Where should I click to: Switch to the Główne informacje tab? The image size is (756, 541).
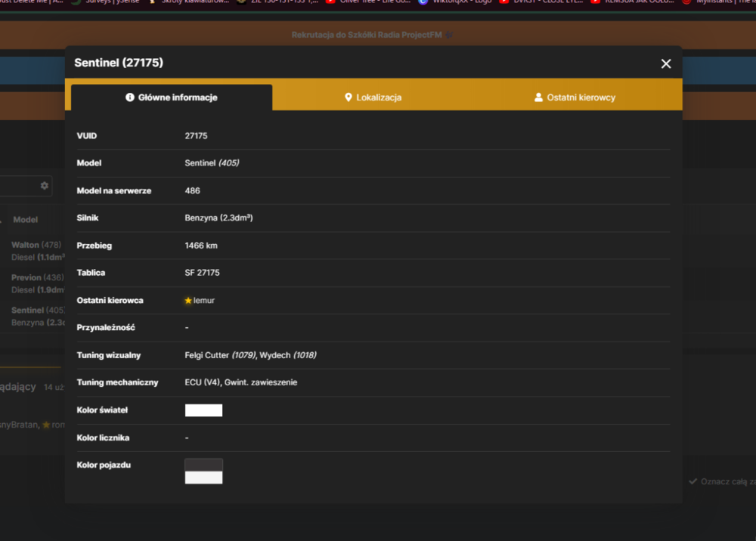click(172, 97)
